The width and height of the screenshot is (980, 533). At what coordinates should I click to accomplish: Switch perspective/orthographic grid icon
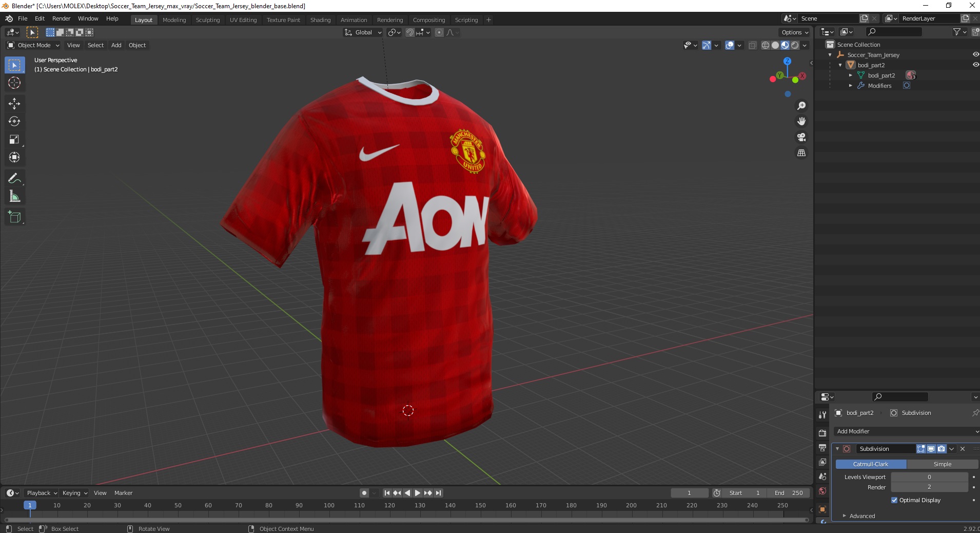801,153
